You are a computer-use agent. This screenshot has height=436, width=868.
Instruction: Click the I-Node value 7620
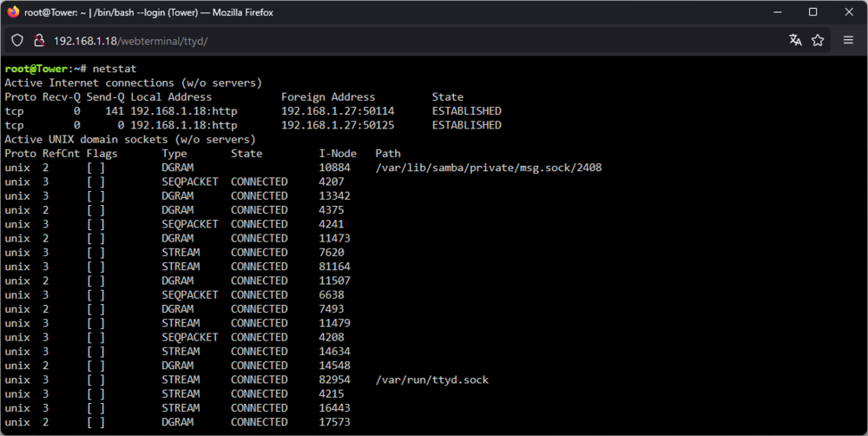click(332, 253)
